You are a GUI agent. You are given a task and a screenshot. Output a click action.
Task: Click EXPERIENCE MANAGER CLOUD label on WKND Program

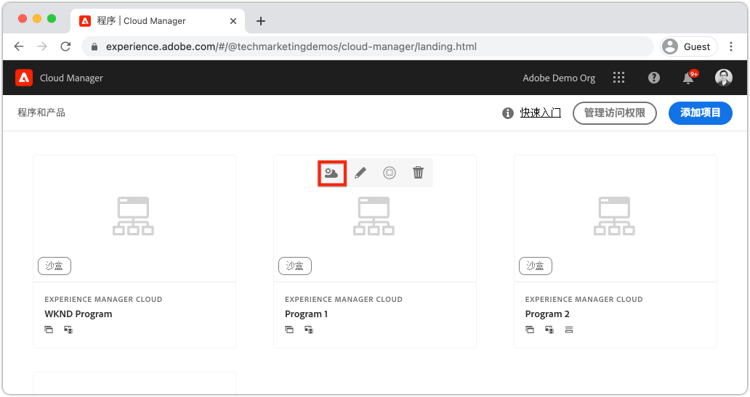(103, 299)
